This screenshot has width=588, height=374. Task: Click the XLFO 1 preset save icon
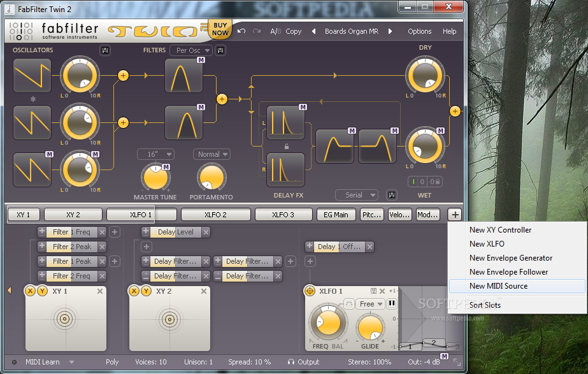point(373,291)
